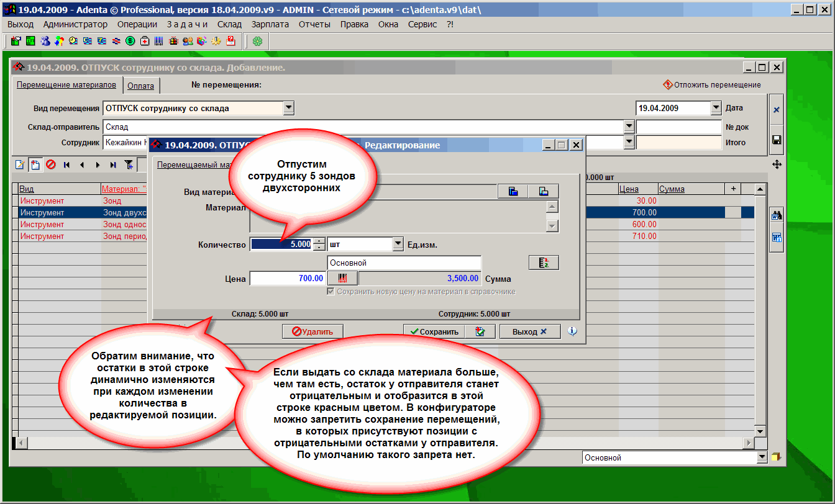Viewport: 835px width, 504px height.
Task: Expand the Вид перемещения dropdown
Action: click(x=288, y=108)
